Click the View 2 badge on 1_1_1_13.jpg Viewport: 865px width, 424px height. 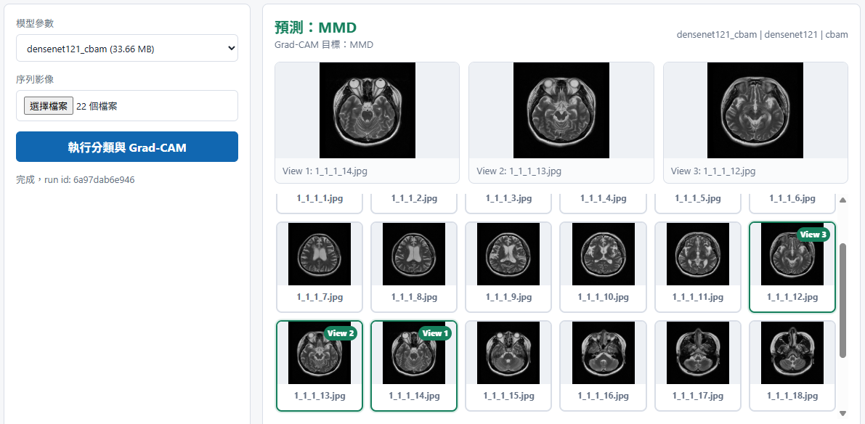[x=340, y=333]
